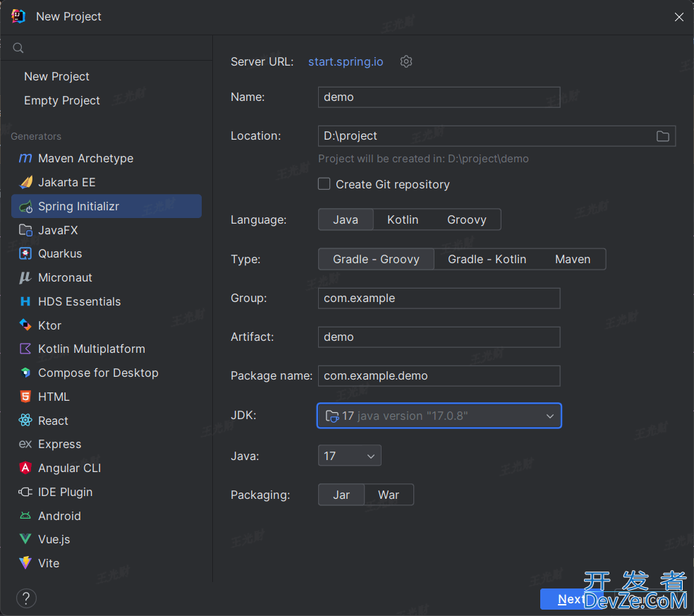This screenshot has width=694, height=616.
Task: Open the Java version dropdown
Action: [349, 456]
